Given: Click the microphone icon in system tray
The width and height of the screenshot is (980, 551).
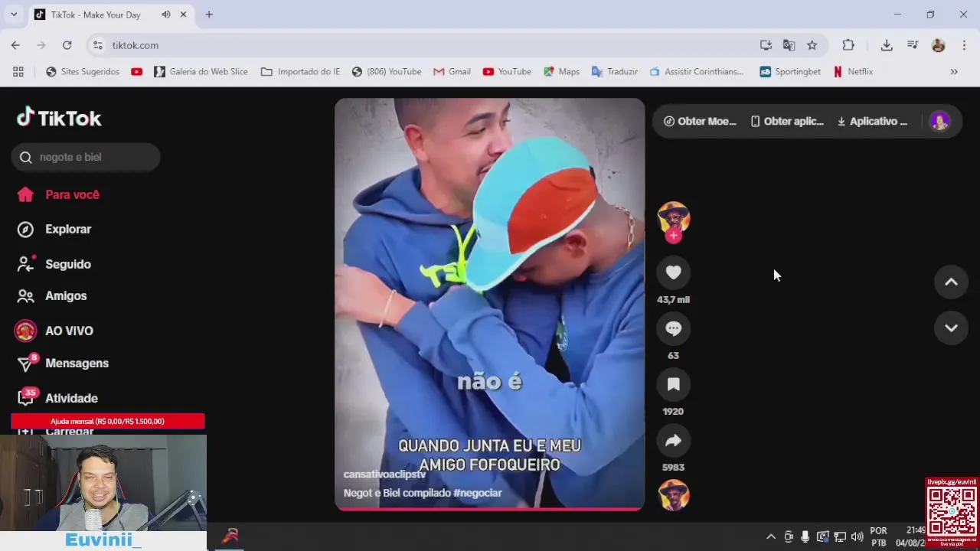Looking at the screenshot, I should pyautogui.click(x=805, y=536).
